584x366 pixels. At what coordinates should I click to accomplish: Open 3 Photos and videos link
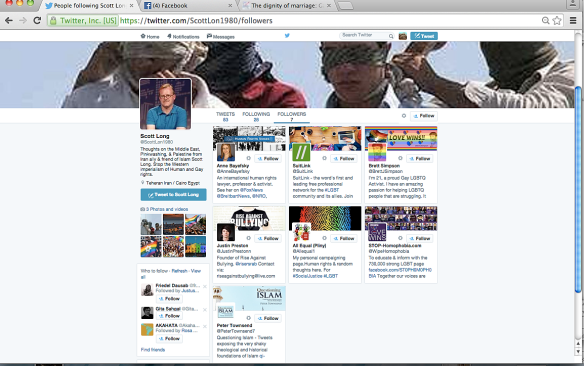[164, 209]
